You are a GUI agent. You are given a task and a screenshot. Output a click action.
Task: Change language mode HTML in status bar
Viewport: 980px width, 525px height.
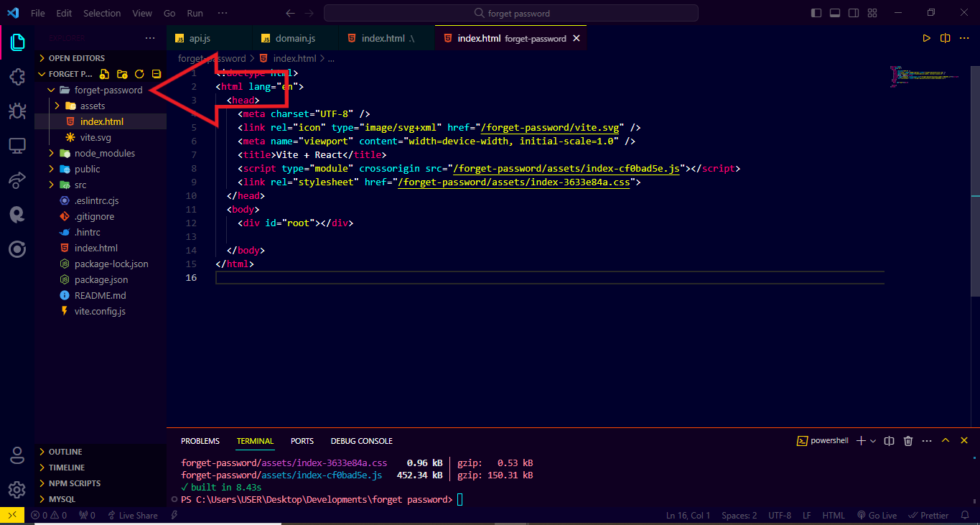[834, 515]
